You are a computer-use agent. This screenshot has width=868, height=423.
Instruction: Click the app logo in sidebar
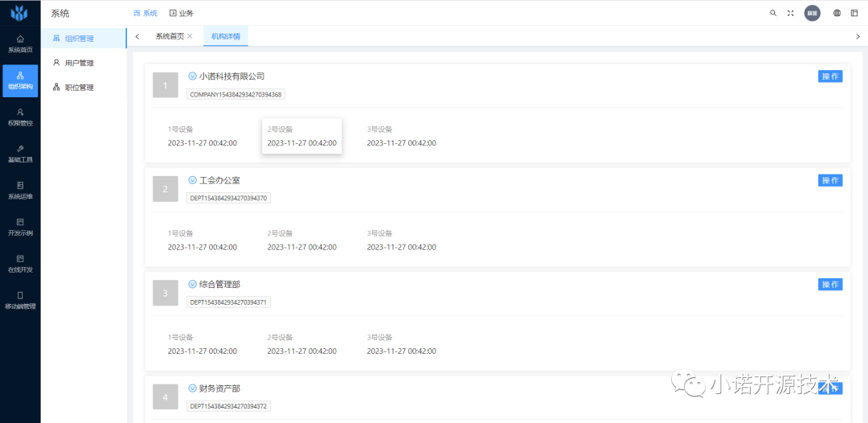[x=20, y=12]
